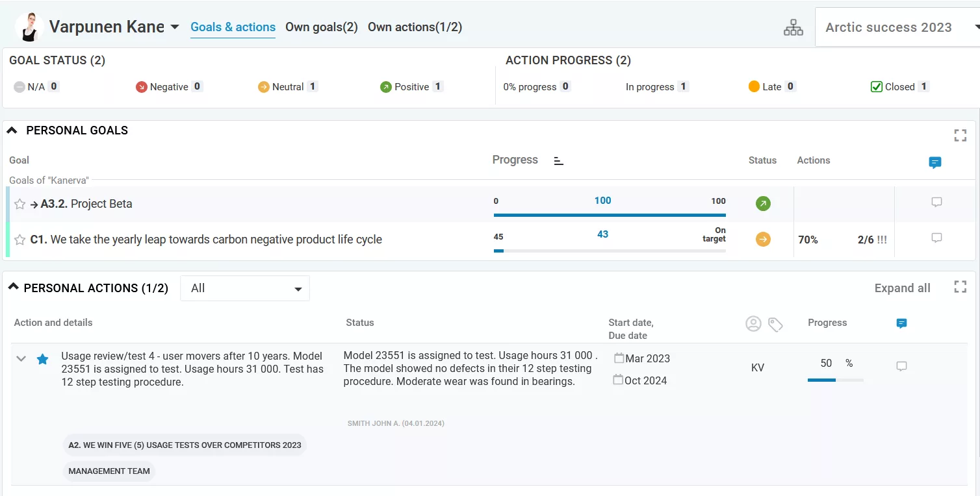This screenshot has width=980, height=496.
Task: Unstar the usage review/test 4 action
Action: coord(42,359)
